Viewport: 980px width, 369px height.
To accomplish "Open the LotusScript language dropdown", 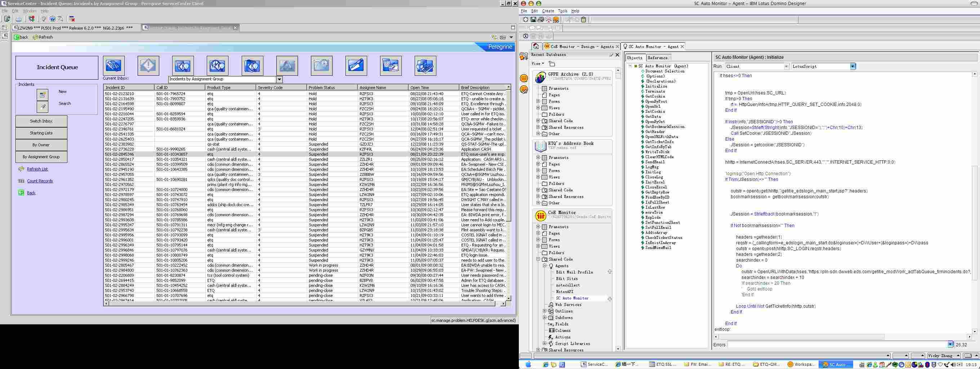I will 852,67.
